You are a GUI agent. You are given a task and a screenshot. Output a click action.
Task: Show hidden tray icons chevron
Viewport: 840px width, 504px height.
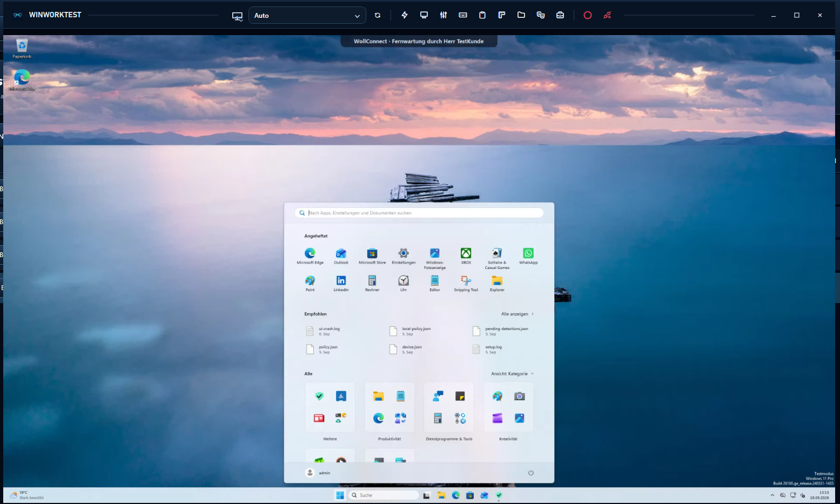(772, 495)
